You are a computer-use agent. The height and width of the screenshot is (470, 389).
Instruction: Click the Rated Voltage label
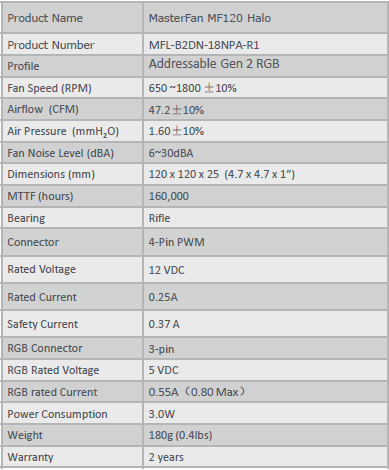pos(42,269)
